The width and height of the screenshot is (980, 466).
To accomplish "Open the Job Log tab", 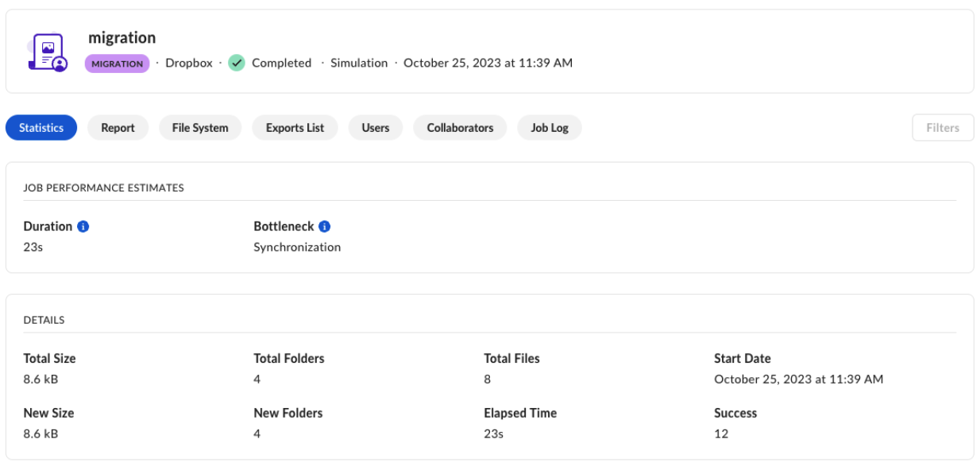I will tap(550, 128).
